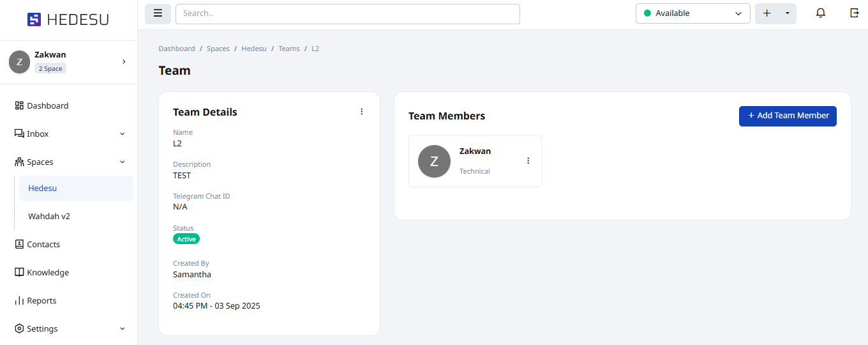Click the Teams breadcrumb link

pyautogui.click(x=288, y=49)
